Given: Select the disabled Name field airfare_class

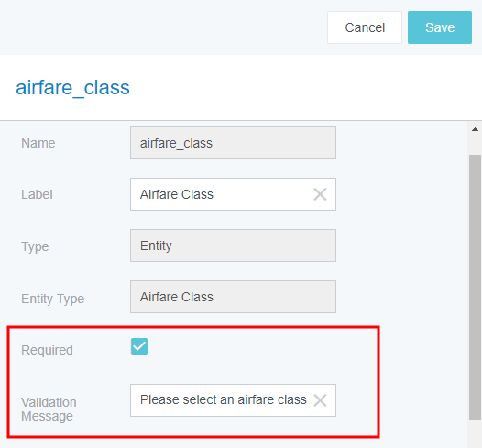Looking at the screenshot, I should coord(233,143).
